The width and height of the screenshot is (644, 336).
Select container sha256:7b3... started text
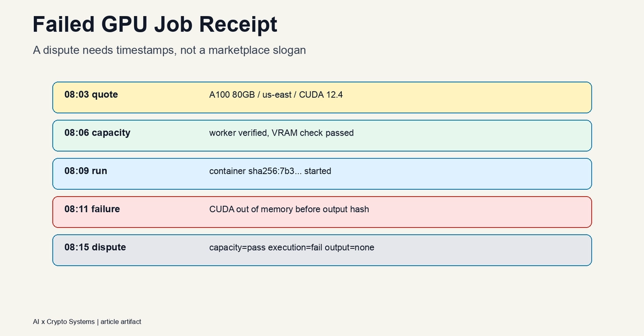click(x=270, y=171)
